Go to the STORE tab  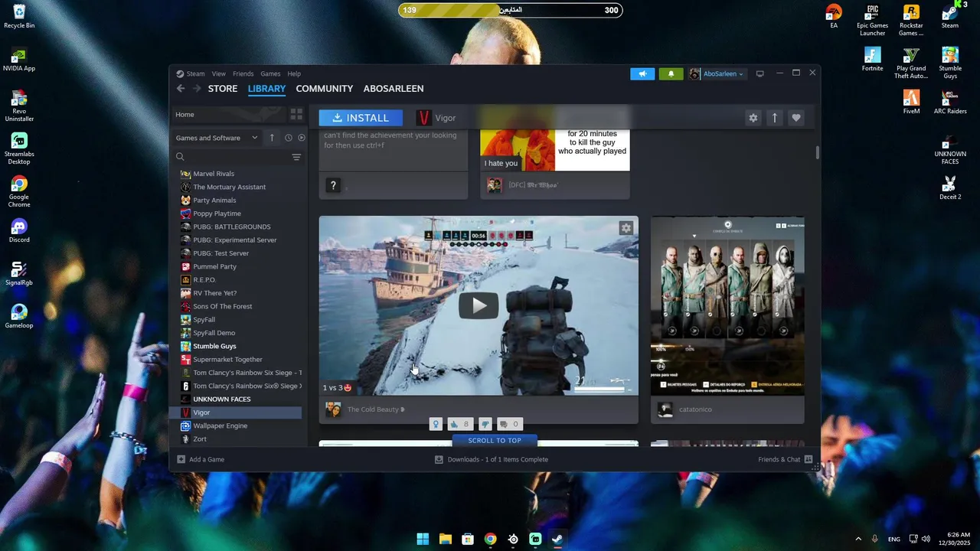[223, 89]
